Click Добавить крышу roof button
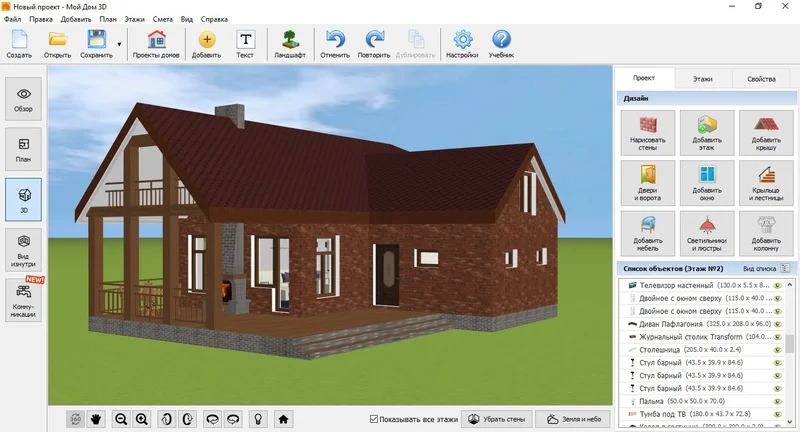 click(766, 133)
